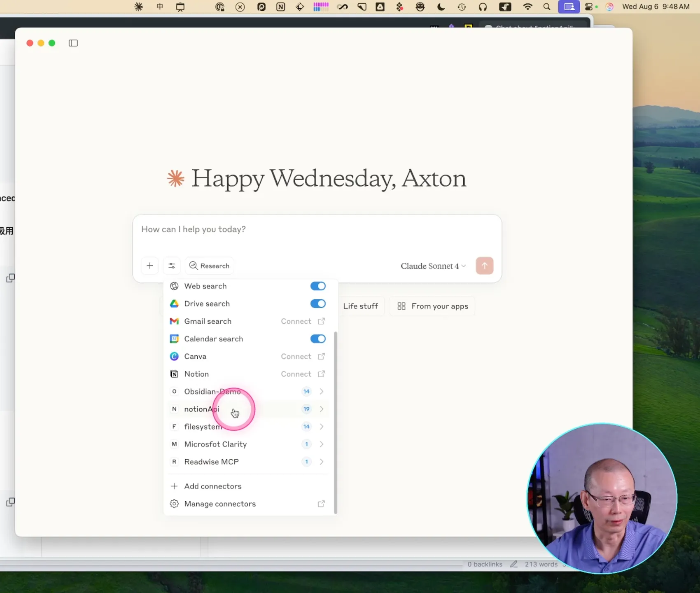Click "0 backlinks" in the background status bar
This screenshot has width=700, height=593.
coord(485,564)
